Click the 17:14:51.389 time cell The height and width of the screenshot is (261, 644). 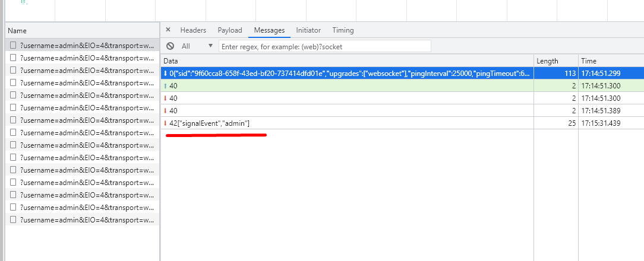601,111
